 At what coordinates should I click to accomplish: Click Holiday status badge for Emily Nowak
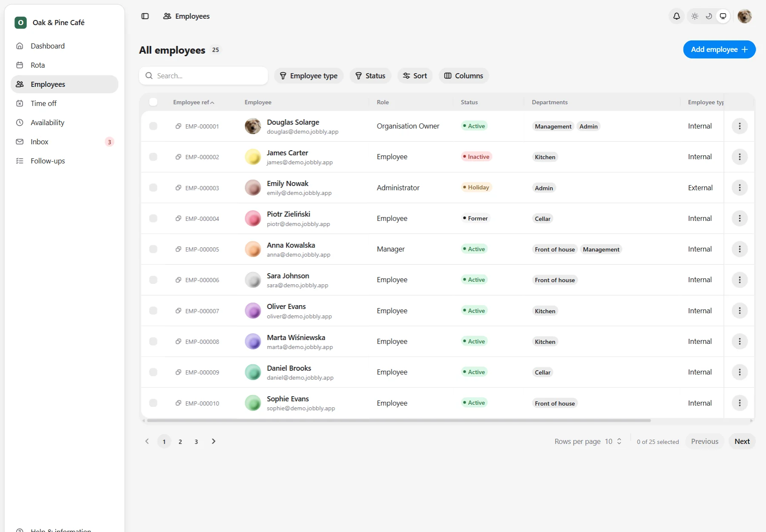(x=476, y=187)
